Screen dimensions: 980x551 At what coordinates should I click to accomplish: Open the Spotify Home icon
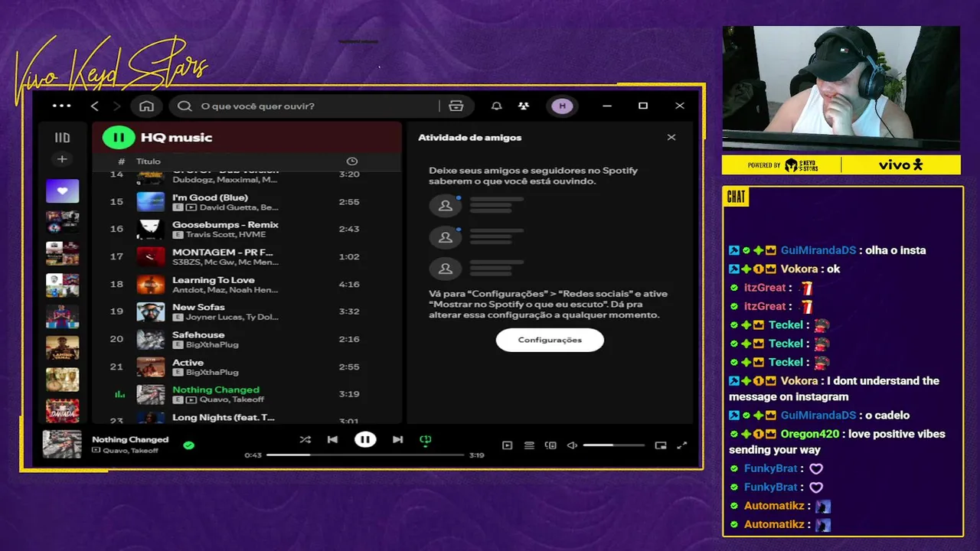coord(146,106)
